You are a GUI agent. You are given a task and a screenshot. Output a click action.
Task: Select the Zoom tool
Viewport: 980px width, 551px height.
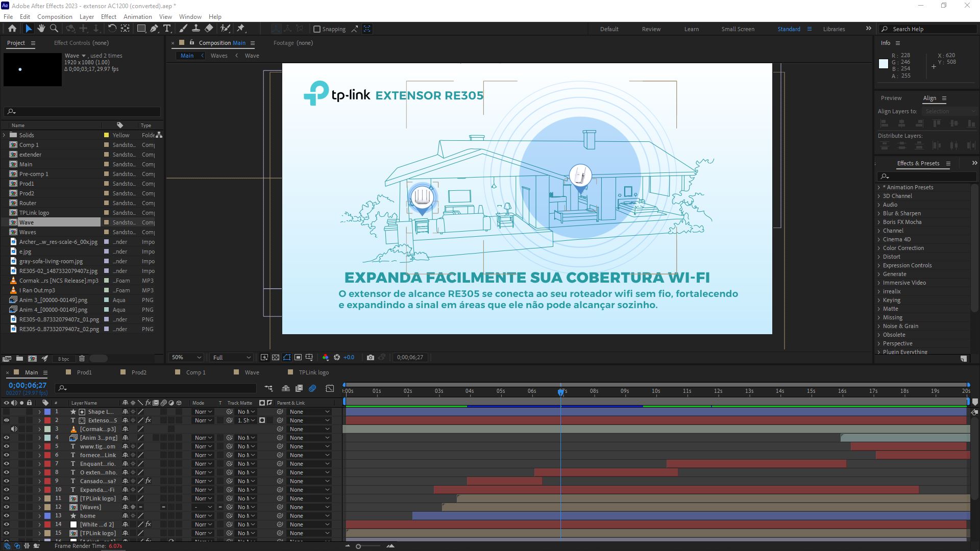(54, 29)
